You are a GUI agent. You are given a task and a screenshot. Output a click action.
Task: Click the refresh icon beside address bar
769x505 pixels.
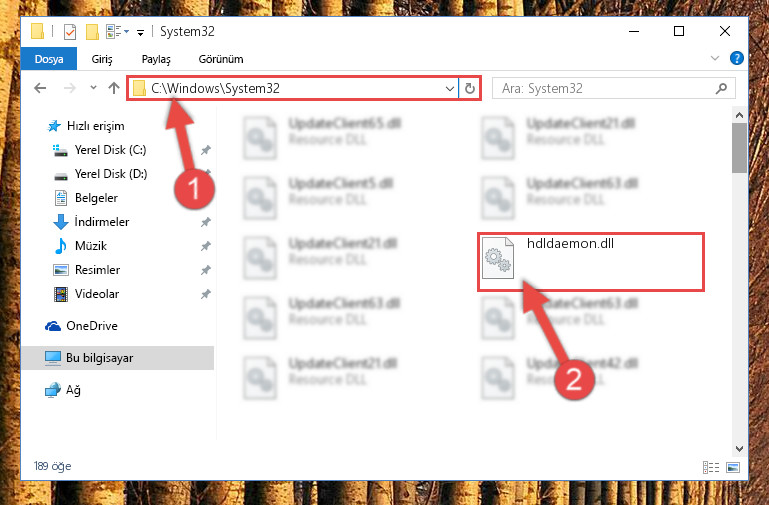(469, 89)
